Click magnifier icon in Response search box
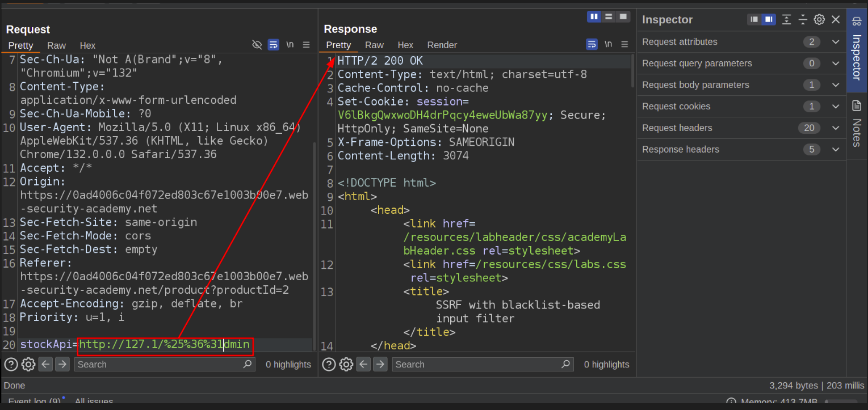The height and width of the screenshot is (410, 868). point(565,364)
